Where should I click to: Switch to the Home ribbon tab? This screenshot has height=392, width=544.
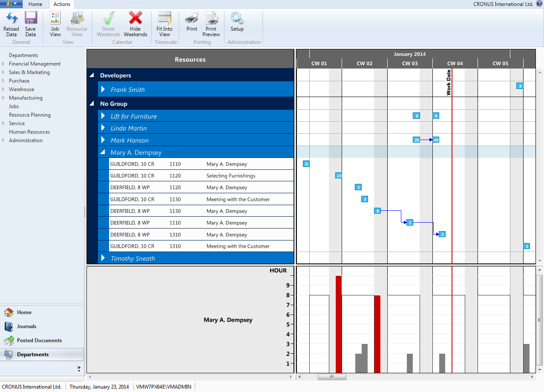point(35,4)
